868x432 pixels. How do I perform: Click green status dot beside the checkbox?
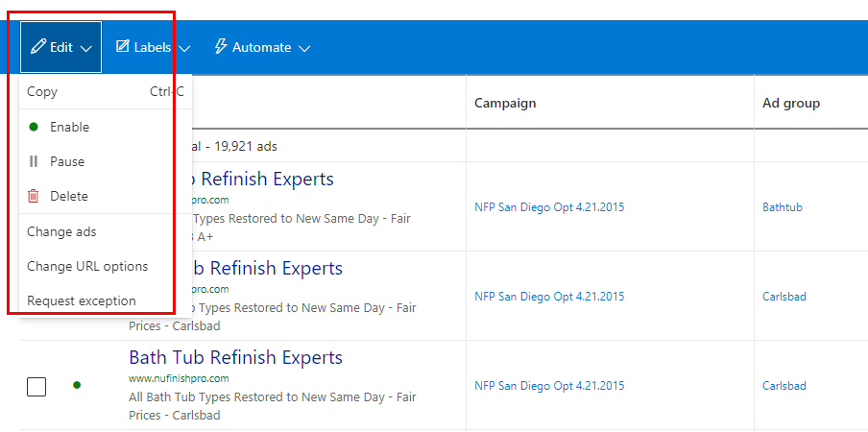click(x=77, y=385)
